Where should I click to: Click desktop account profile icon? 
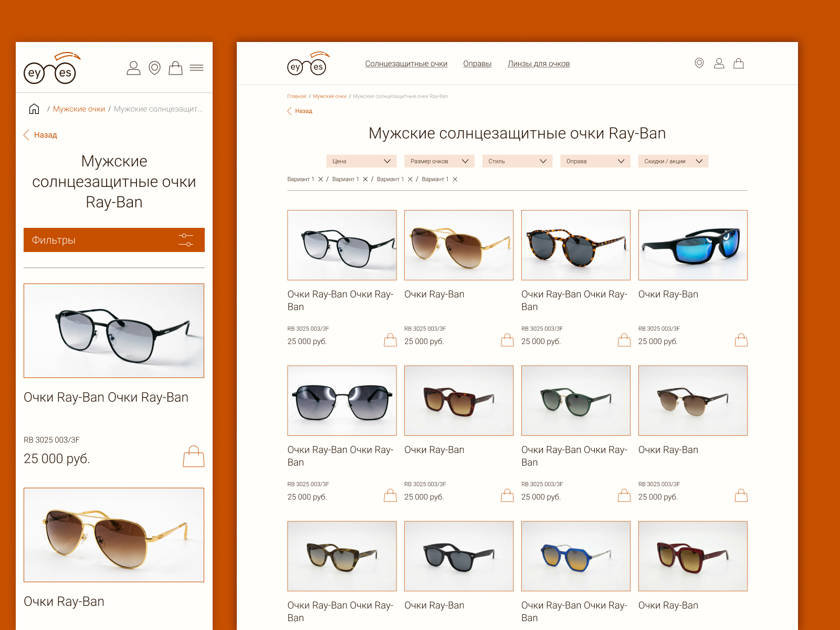tap(719, 63)
